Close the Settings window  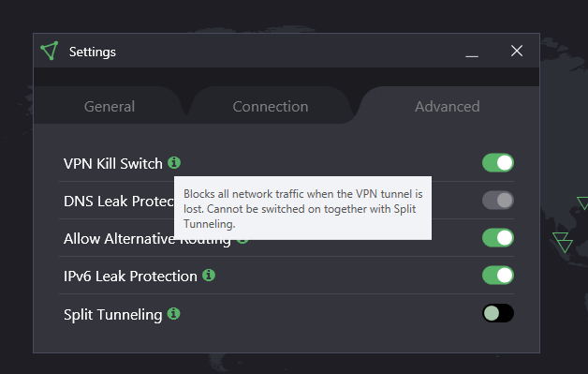[x=517, y=51]
